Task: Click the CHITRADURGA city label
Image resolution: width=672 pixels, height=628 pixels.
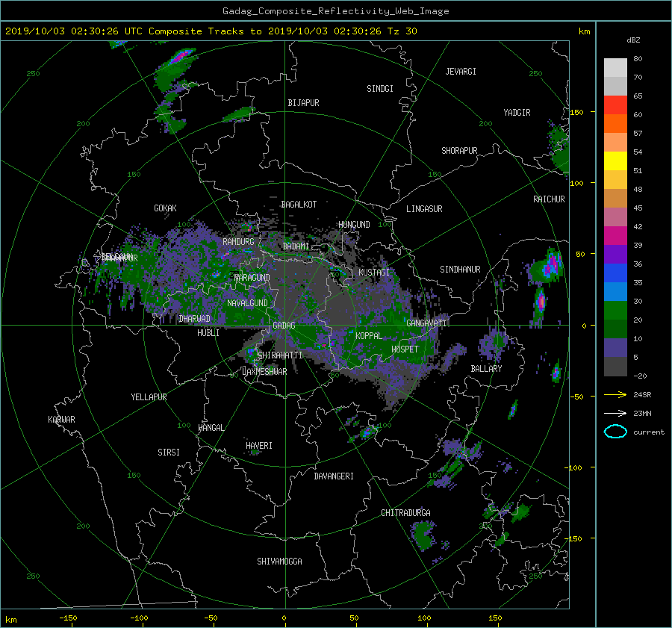Action: [406, 513]
